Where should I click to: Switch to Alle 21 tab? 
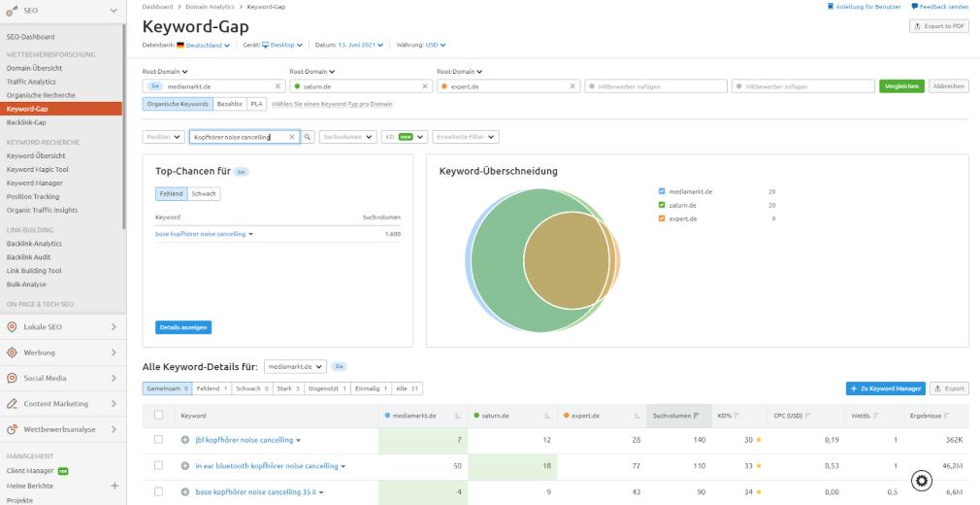pyautogui.click(x=407, y=388)
